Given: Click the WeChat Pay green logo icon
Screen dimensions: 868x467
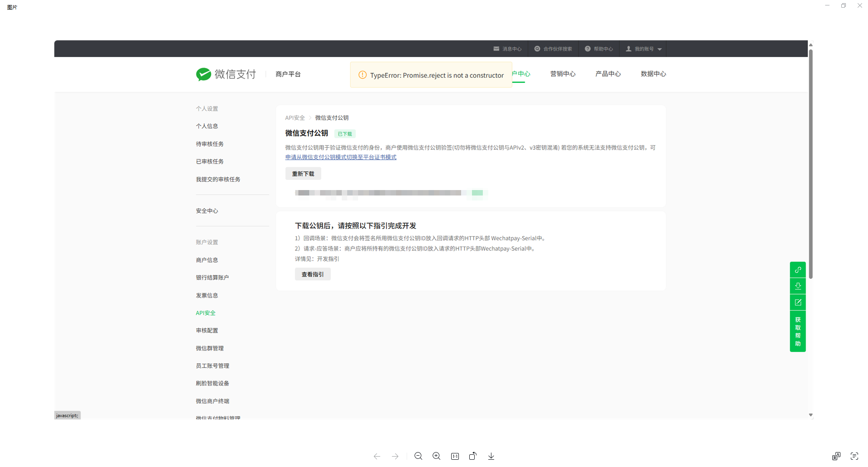Looking at the screenshot, I should [203, 74].
